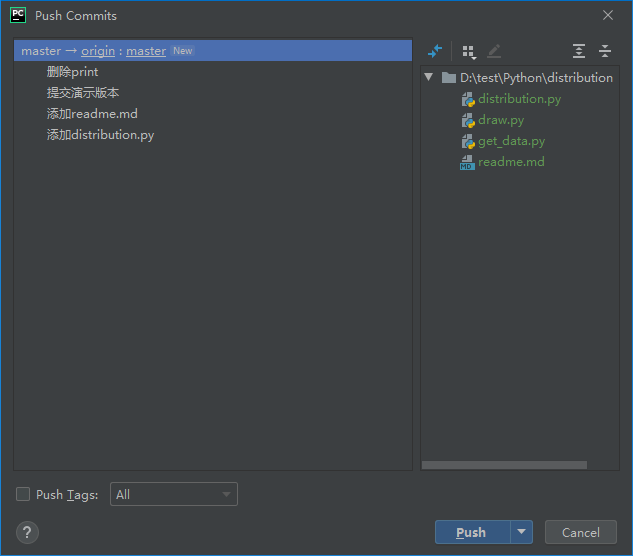The width and height of the screenshot is (633, 556).
Task: Select get_data.py in changed files tree
Action: 511,141
